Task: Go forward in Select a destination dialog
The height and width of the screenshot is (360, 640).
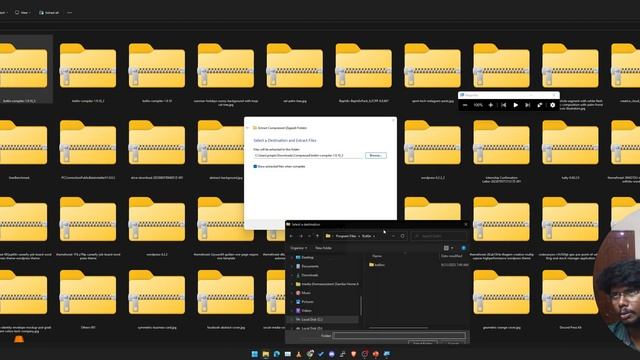Action: pos(301,236)
